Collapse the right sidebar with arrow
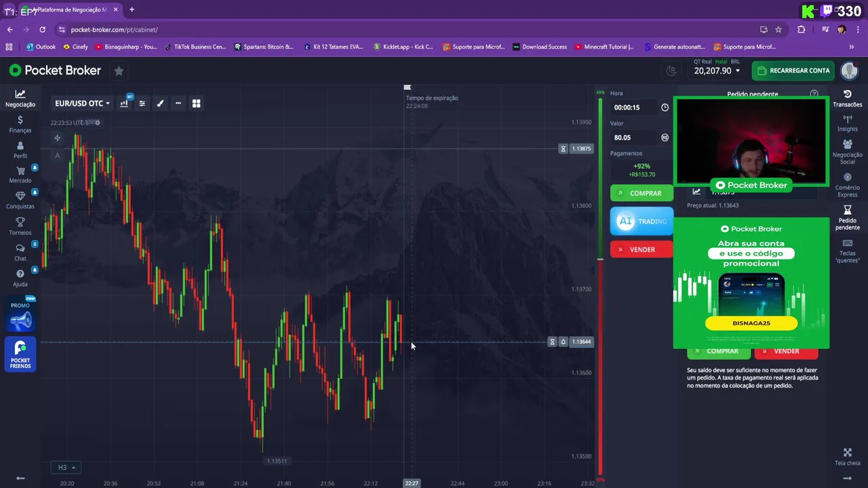The height and width of the screenshot is (488, 868). [x=847, y=478]
